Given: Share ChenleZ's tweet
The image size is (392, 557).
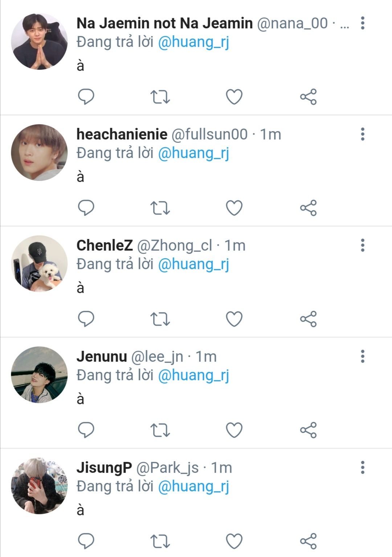Looking at the screenshot, I should pos(308,319).
